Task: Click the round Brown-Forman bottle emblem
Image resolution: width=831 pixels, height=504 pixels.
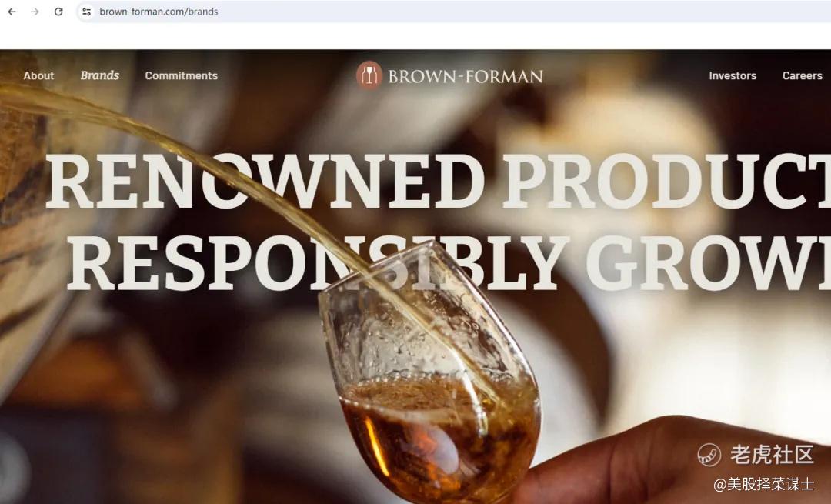Action: pyautogui.click(x=369, y=75)
